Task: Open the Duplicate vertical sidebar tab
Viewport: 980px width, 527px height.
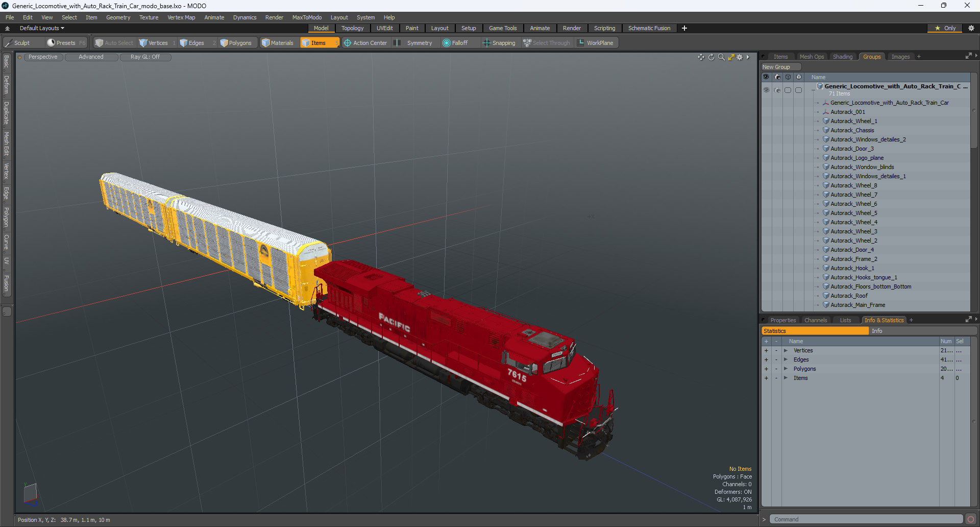Action: [7, 113]
